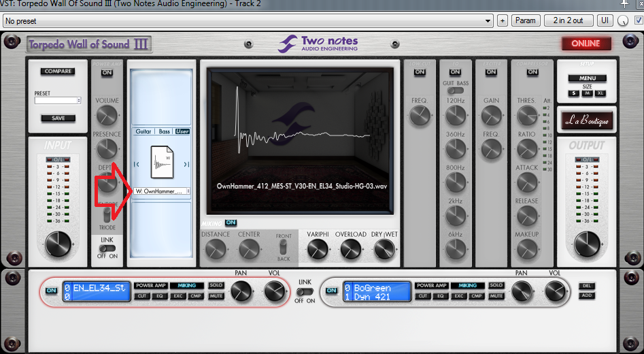
Task: Toggle Exciter section ON
Action: pyautogui.click(x=491, y=72)
